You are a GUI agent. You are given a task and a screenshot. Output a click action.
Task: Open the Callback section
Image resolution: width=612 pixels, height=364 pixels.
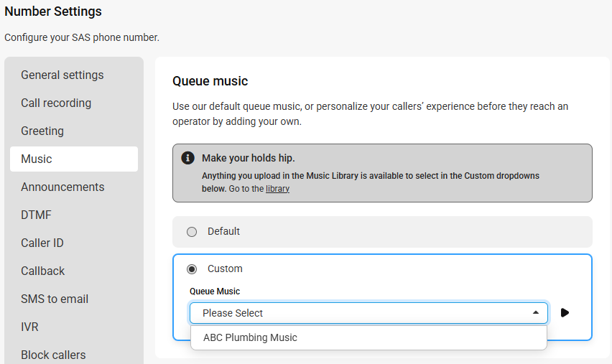43,271
